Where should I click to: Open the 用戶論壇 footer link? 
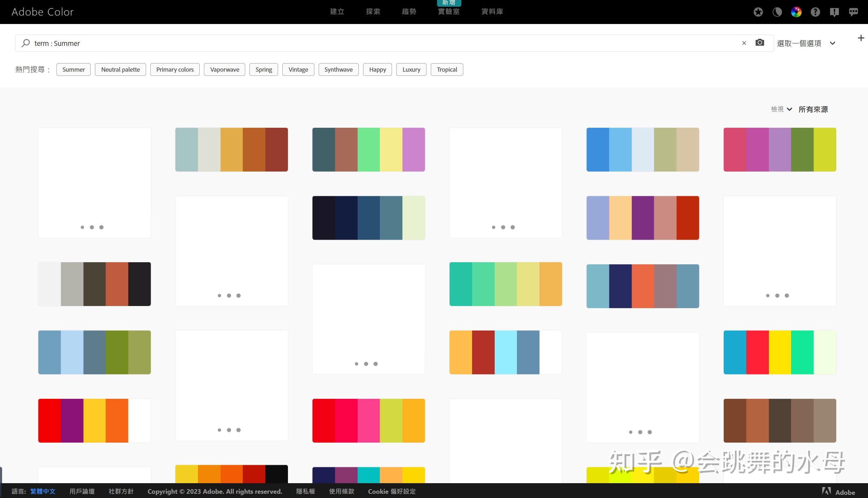point(82,491)
